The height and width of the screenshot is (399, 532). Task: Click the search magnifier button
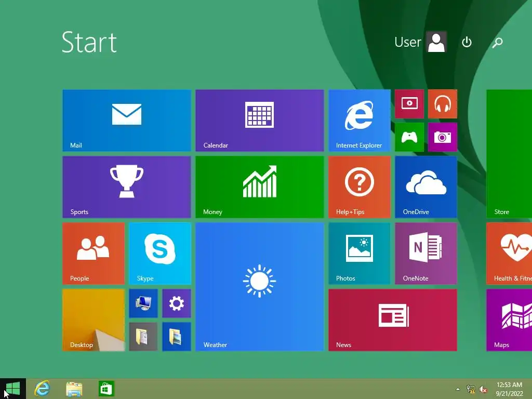coord(497,42)
